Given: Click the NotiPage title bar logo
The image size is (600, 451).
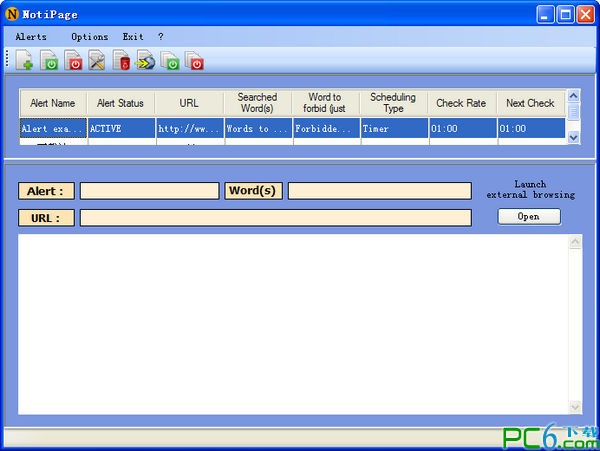Looking at the screenshot, I should [12, 14].
